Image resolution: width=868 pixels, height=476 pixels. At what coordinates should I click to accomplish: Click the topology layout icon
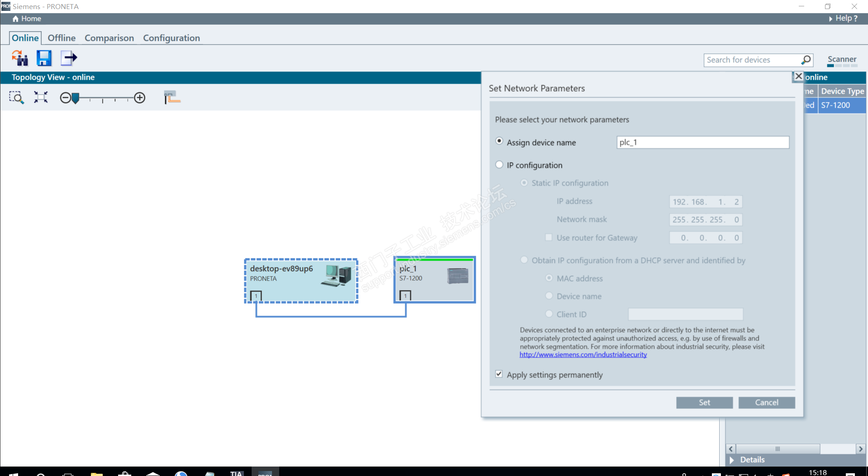pos(172,97)
